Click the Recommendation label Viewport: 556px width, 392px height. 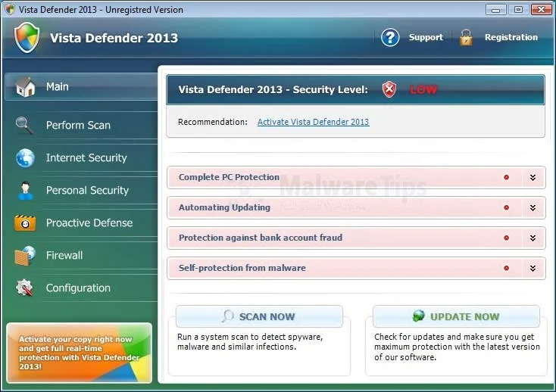click(x=213, y=122)
